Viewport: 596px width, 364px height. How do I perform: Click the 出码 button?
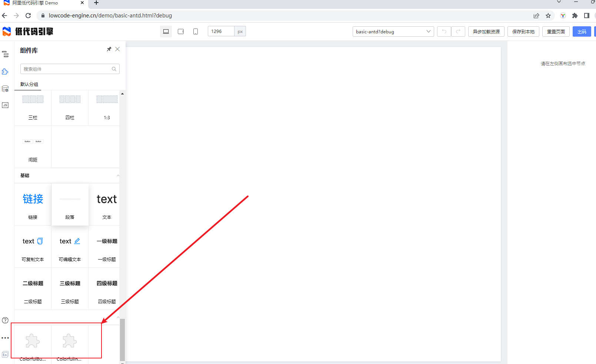coord(582,31)
